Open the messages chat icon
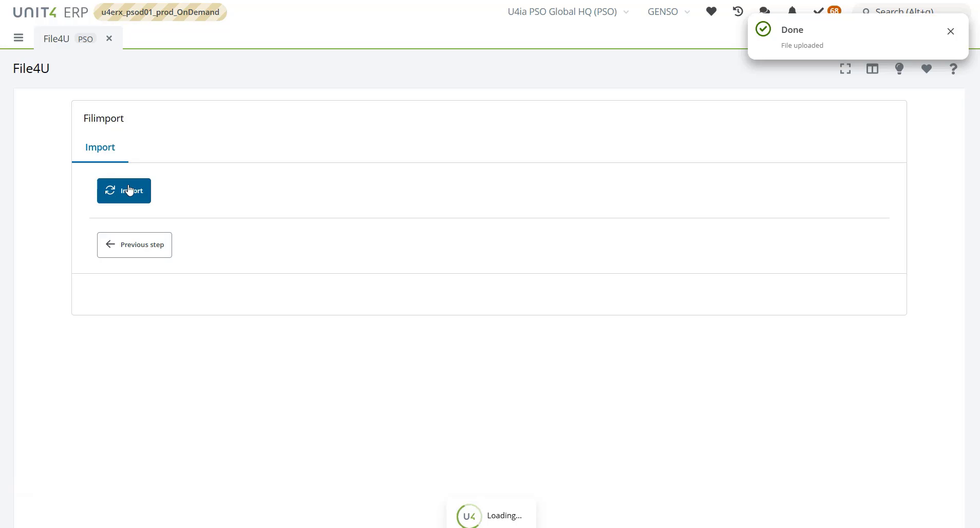Screen dimensions: 980x528 pos(765,11)
